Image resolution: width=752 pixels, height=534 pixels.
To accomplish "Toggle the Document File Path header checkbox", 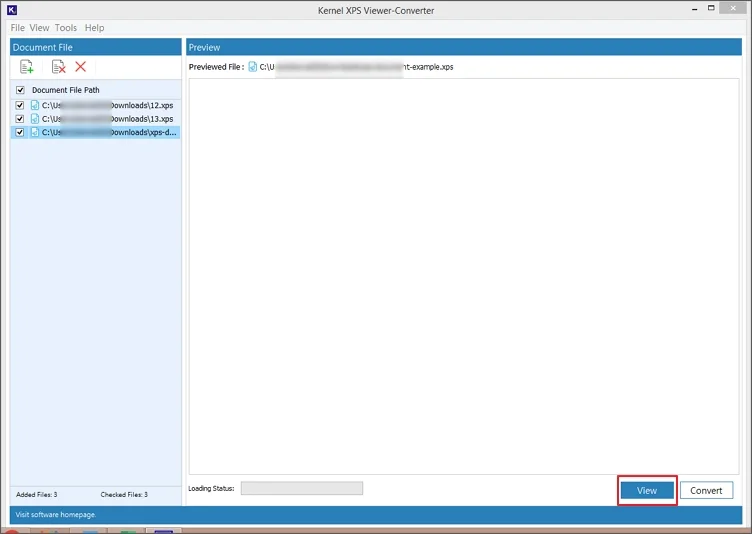I will [20, 90].
